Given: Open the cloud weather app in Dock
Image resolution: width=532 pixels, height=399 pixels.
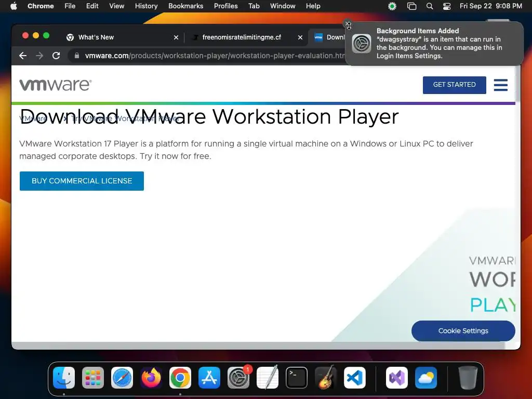Looking at the screenshot, I should [426, 378].
